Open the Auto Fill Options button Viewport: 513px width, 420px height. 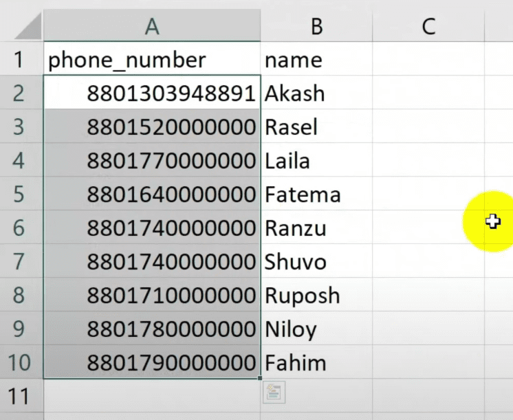(x=274, y=393)
